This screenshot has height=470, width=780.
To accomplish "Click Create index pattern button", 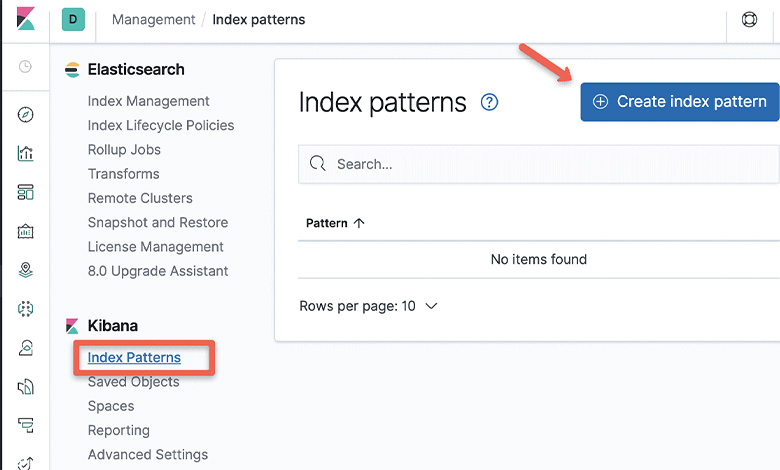I will [x=680, y=101].
